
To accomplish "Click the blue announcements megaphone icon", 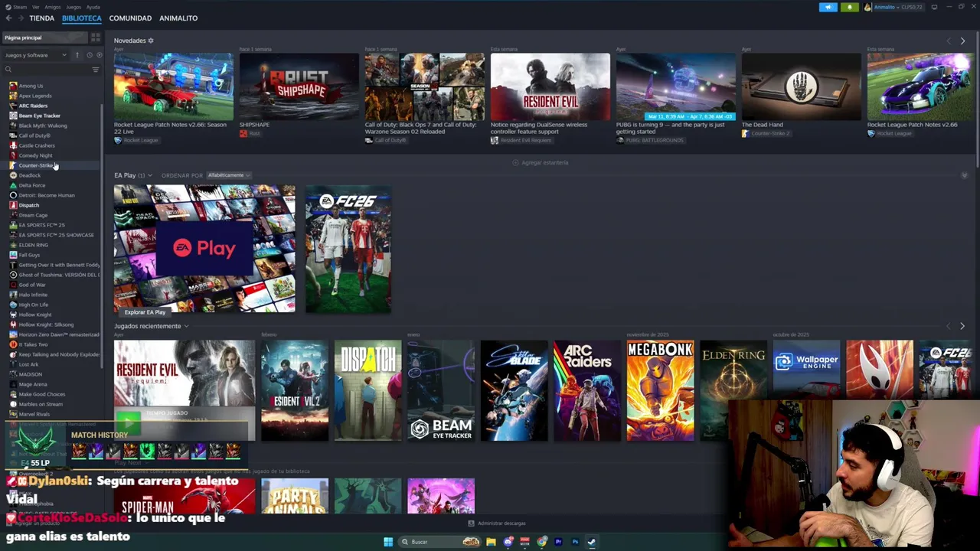I will click(828, 7).
